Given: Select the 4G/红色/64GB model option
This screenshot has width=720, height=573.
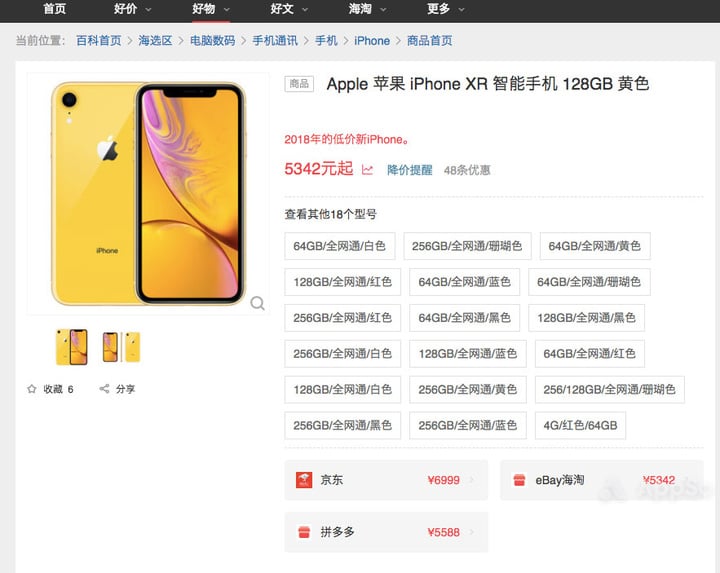Looking at the screenshot, I should coord(580,426).
